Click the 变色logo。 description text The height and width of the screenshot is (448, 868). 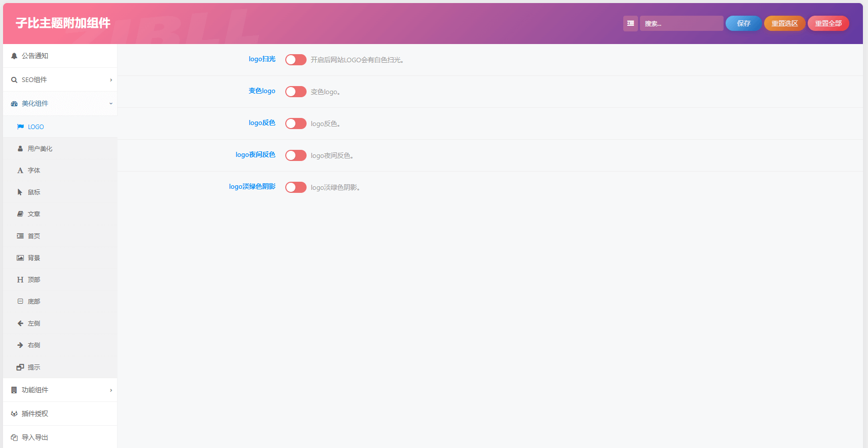pos(325,92)
